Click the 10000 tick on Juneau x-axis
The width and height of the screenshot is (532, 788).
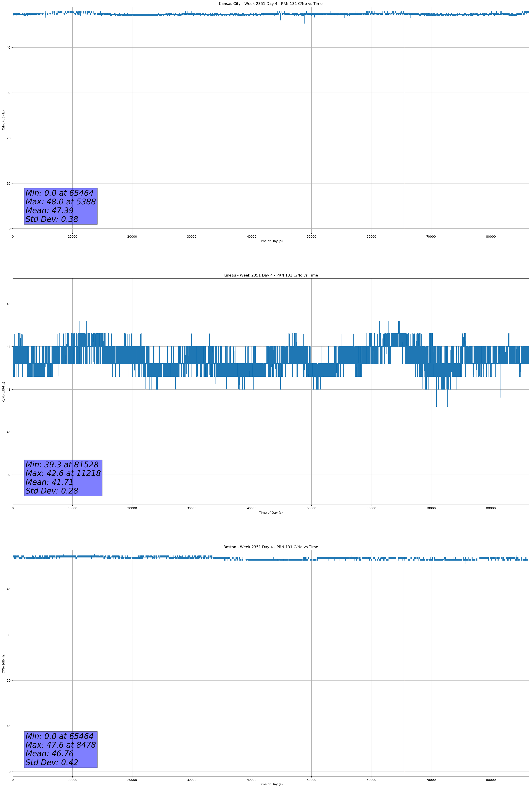point(72,508)
